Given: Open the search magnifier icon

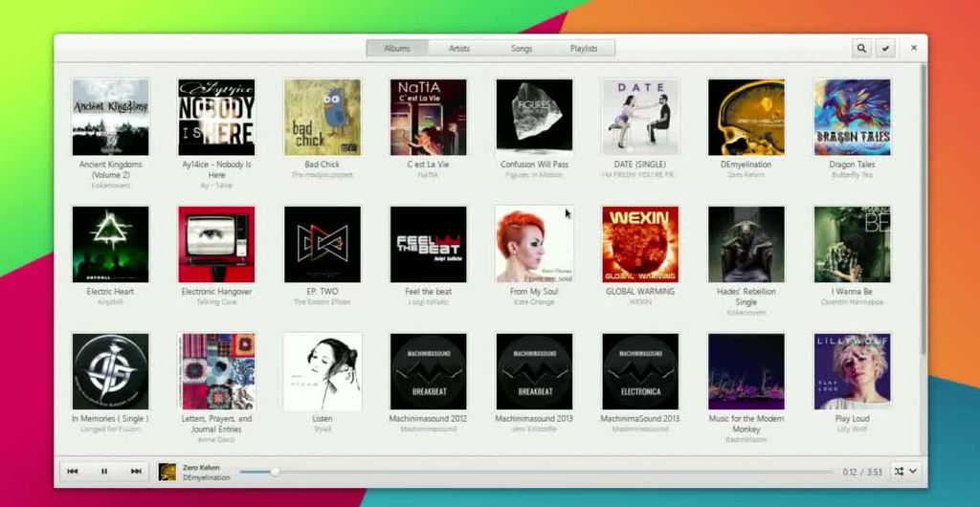Looking at the screenshot, I should 861,48.
